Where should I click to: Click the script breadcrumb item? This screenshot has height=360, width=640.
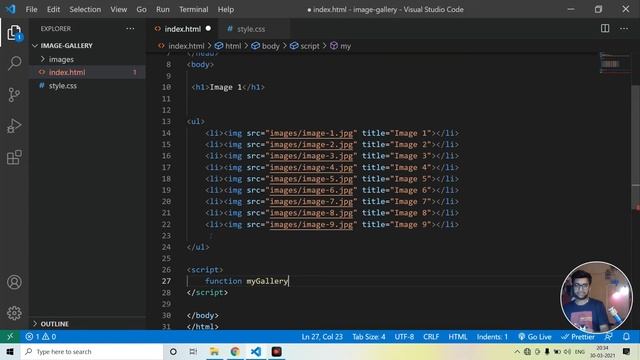[x=304, y=46]
